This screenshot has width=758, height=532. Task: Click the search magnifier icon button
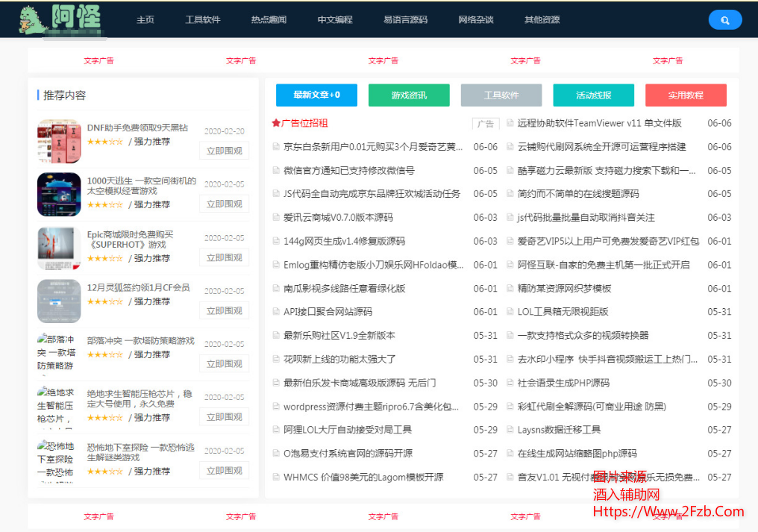724,20
